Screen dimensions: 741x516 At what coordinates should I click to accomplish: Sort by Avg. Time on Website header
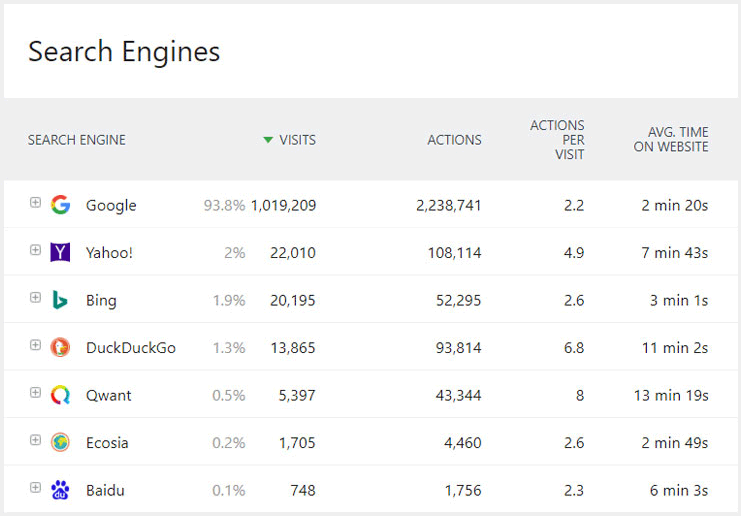(670, 140)
